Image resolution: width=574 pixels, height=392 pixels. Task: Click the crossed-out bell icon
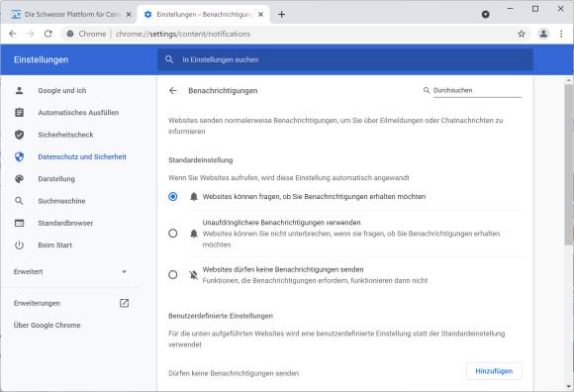point(194,274)
